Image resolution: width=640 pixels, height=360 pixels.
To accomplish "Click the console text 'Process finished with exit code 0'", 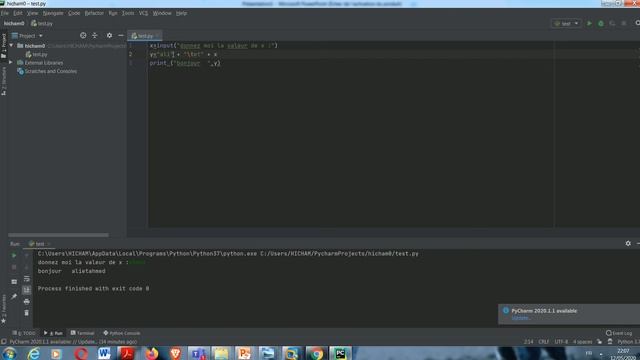I will [x=93, y=289].
